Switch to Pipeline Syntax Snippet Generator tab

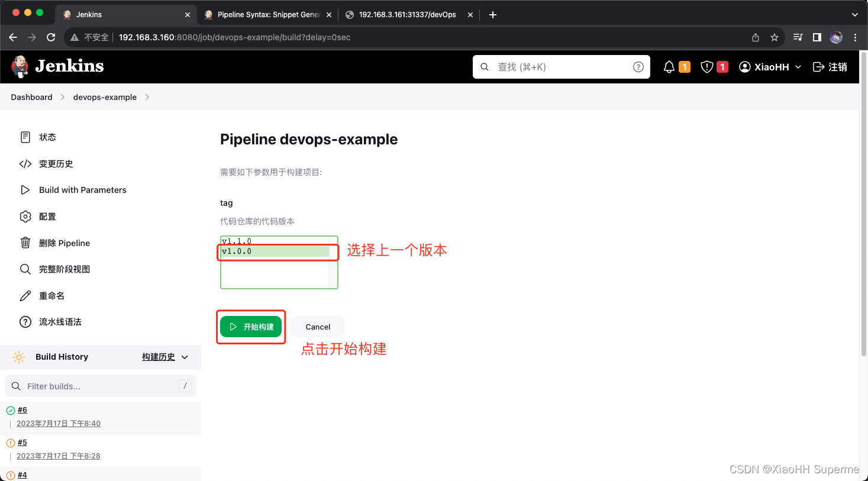point(268,14)
